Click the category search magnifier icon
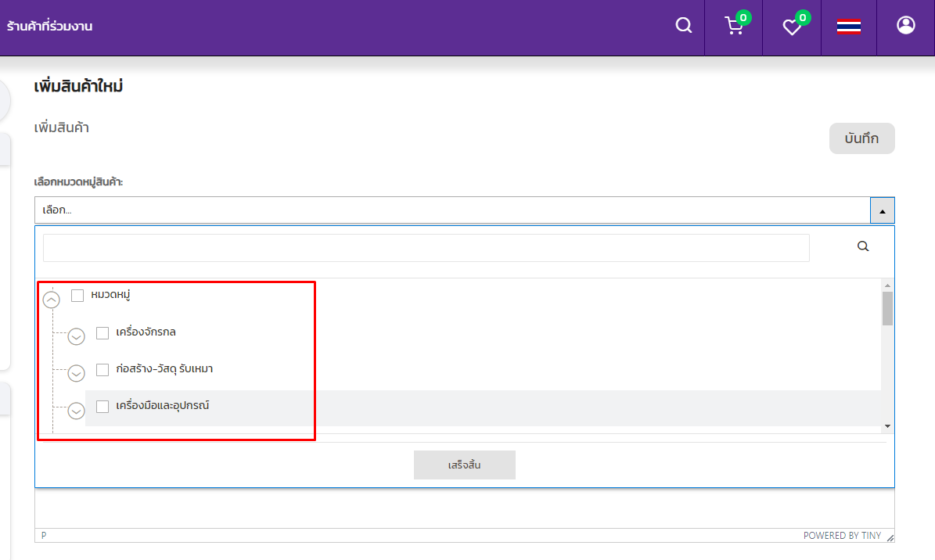Viewport: 935px width, 560px height. [x=863, y=246]
